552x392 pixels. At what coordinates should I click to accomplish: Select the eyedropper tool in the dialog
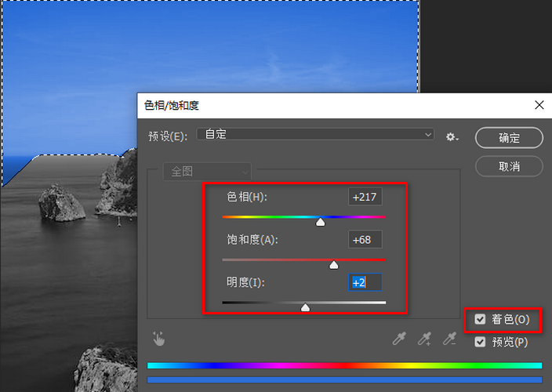click(x=399, y=339)
